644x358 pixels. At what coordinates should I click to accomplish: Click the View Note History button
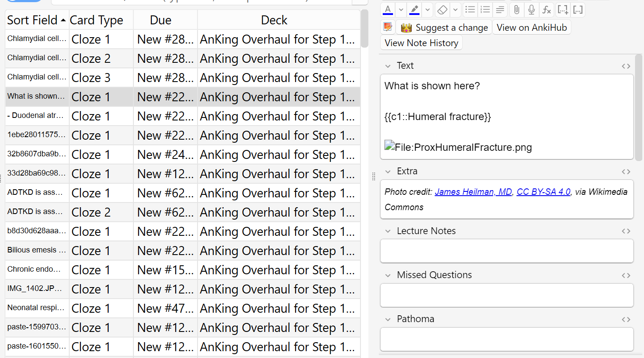(x=421, y=43)
